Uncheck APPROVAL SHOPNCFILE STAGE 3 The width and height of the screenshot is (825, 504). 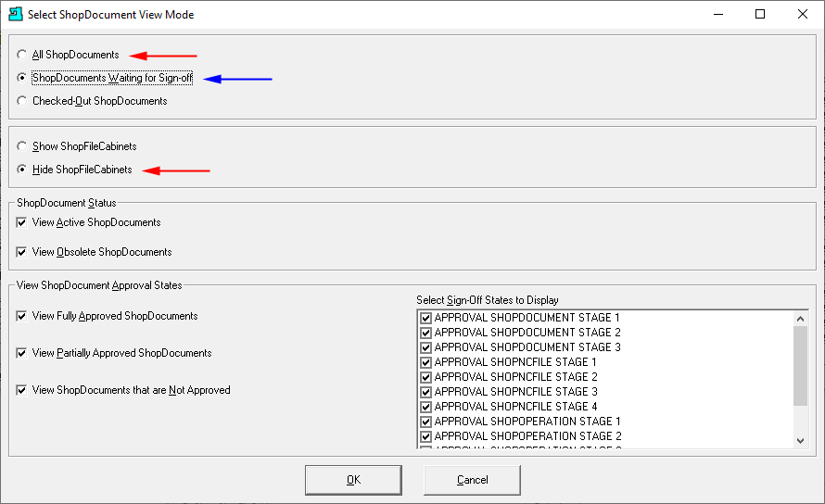pyautogui.click(x=426, y=392)
